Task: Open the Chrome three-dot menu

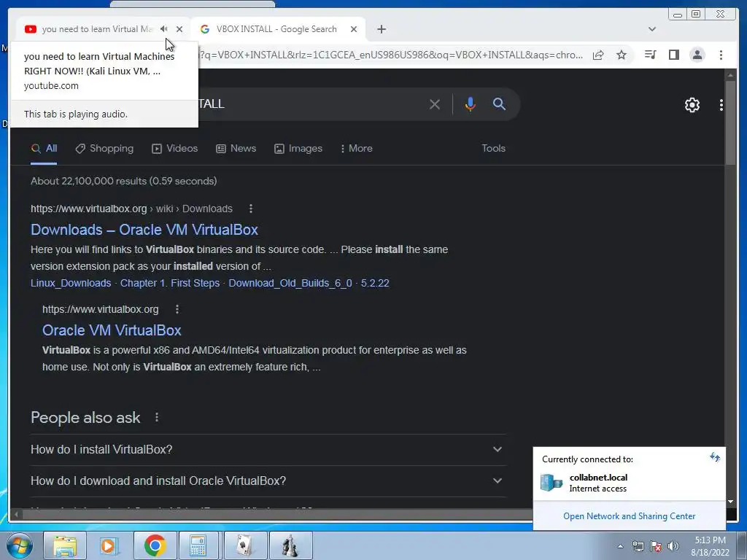Action: pyautogui.click(x=721, y=55)
